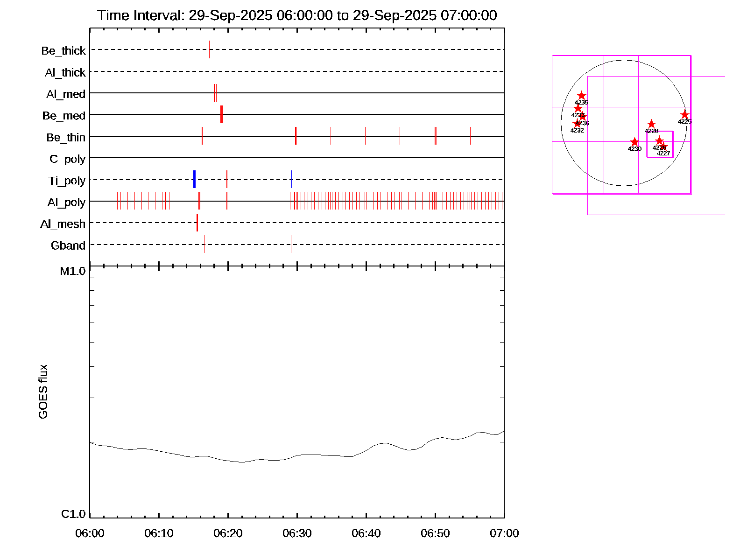Click the Time Interval title text
The image size is (747, 560).
coord(297,15)
